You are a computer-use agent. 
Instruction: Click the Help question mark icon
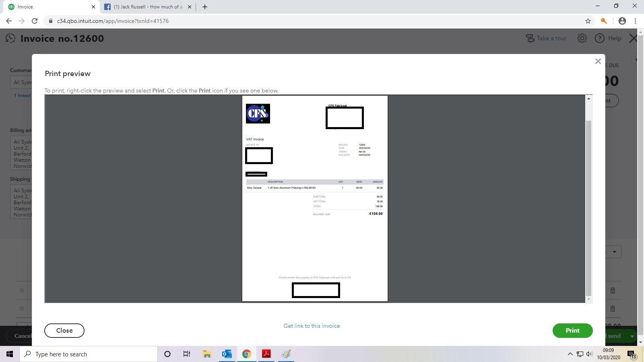click(x=599, y=38)
